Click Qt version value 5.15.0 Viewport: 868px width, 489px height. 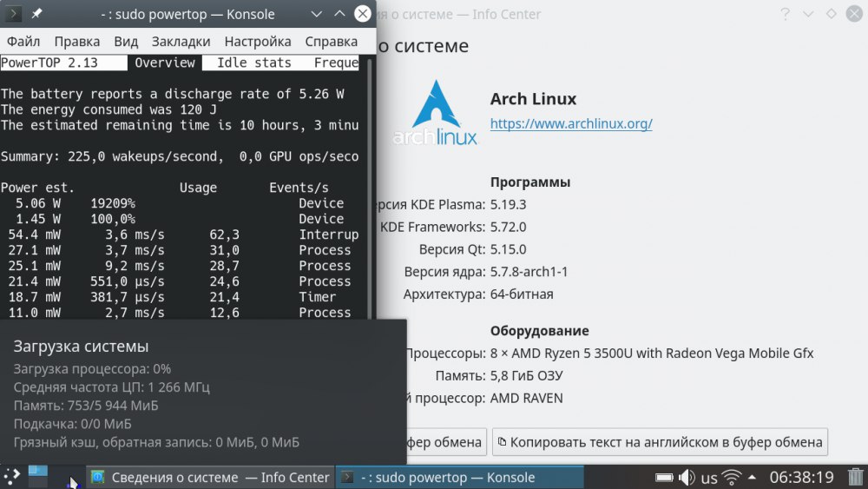pyautogui.click(x=508, y=249)
